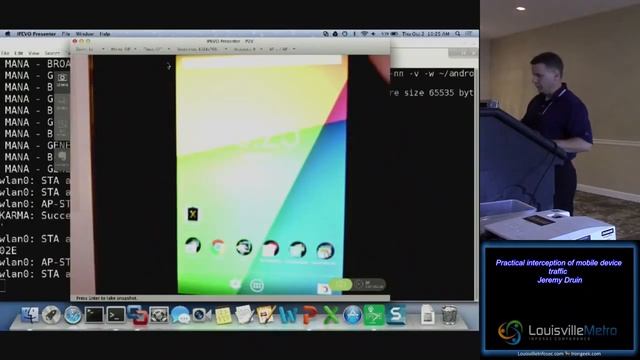The image size is (640, 360).
Task: Open the blue S app dock icon
Action: [x=396, y=315]
